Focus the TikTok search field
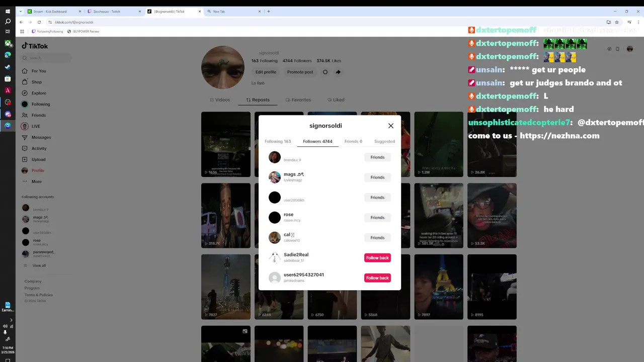 pos(46,58)
